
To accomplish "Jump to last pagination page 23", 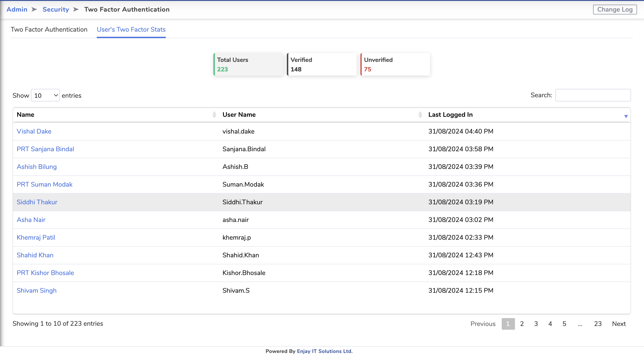I will point(598,324).
